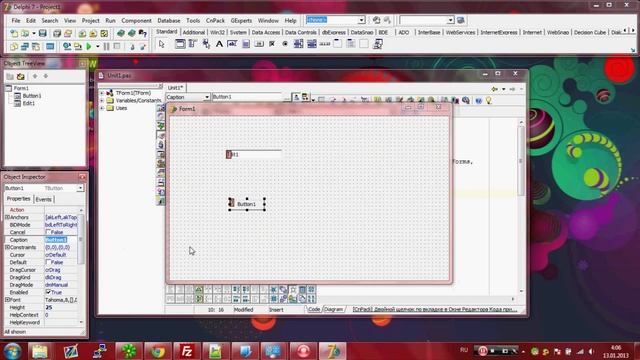Expand the Variables/Constants node

click(x=102, y=100)
